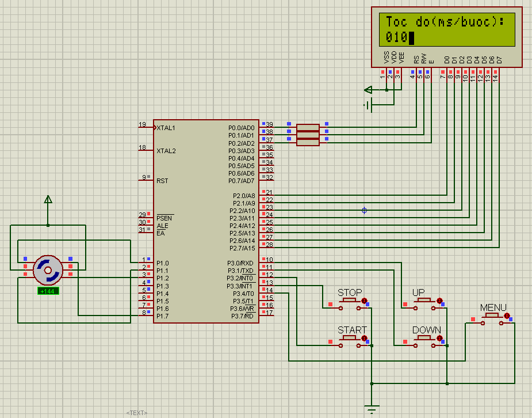The image size is (532, 418).
Task: Click the power terminal arrow near LCD pins
Action: tap(368, 90)
